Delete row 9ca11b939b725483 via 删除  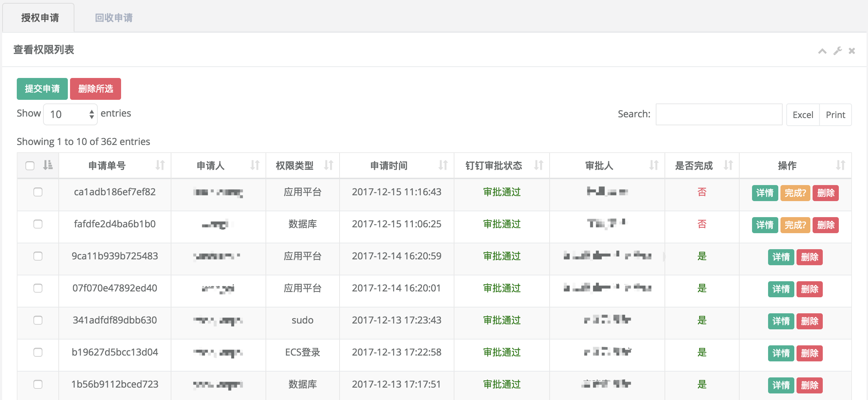[x=810, y=257]
